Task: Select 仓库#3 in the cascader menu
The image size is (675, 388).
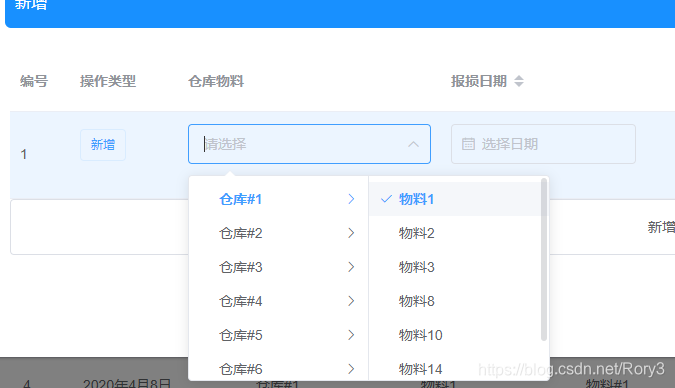Action: pos(279,267)
